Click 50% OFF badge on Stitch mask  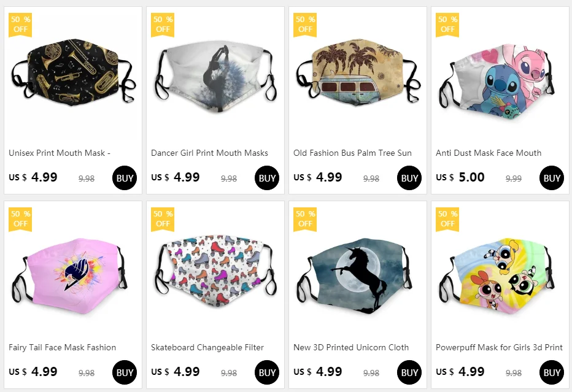pos(447,25)
